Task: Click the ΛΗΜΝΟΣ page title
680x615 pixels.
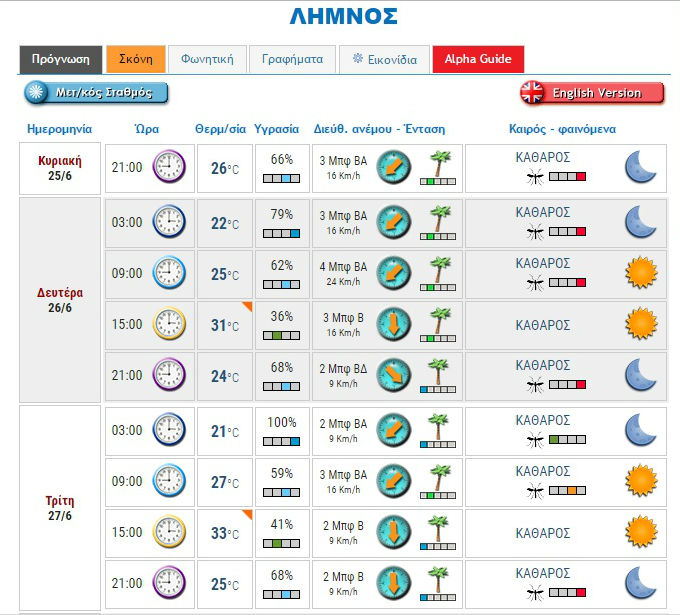Action: (343, 16)
